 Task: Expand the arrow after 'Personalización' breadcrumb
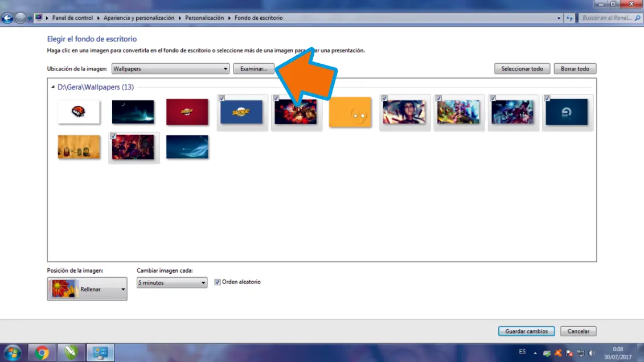click(x=229, y=18)
